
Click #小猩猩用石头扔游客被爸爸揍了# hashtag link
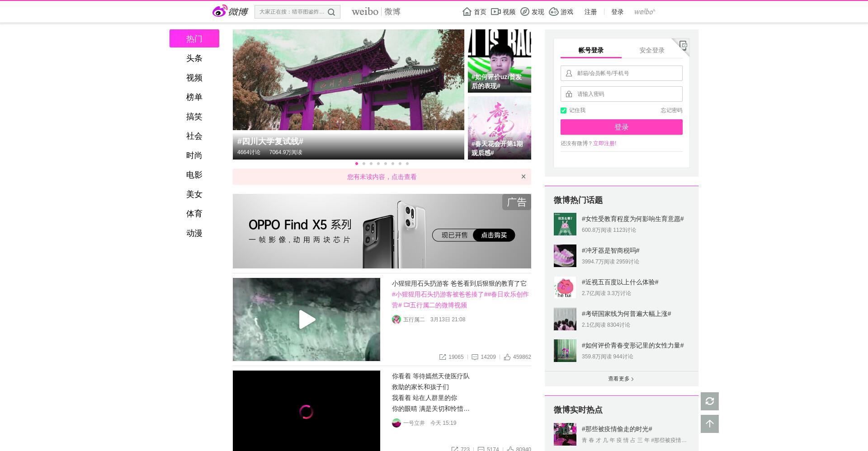tap(439, 294)
